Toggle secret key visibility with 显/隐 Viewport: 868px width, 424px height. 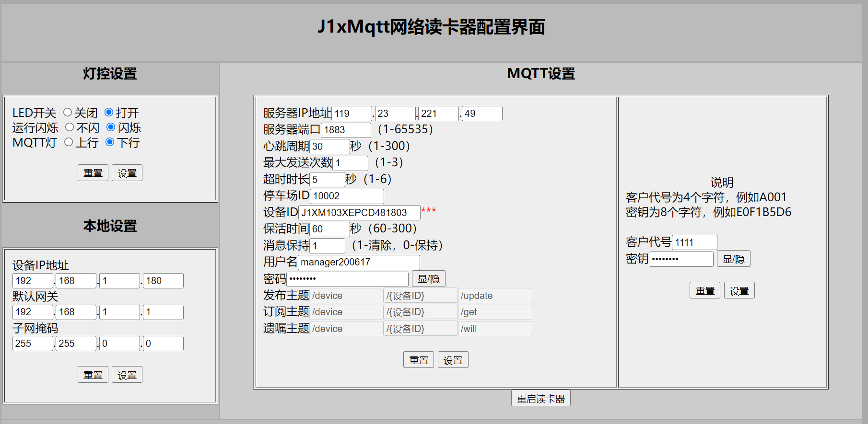coord(733,259)
